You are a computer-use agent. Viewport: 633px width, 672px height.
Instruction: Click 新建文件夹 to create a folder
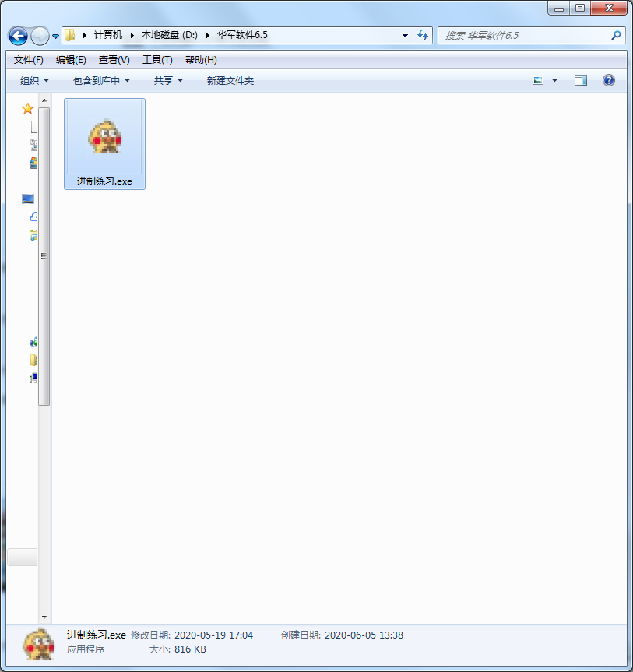tap(230, 80)
